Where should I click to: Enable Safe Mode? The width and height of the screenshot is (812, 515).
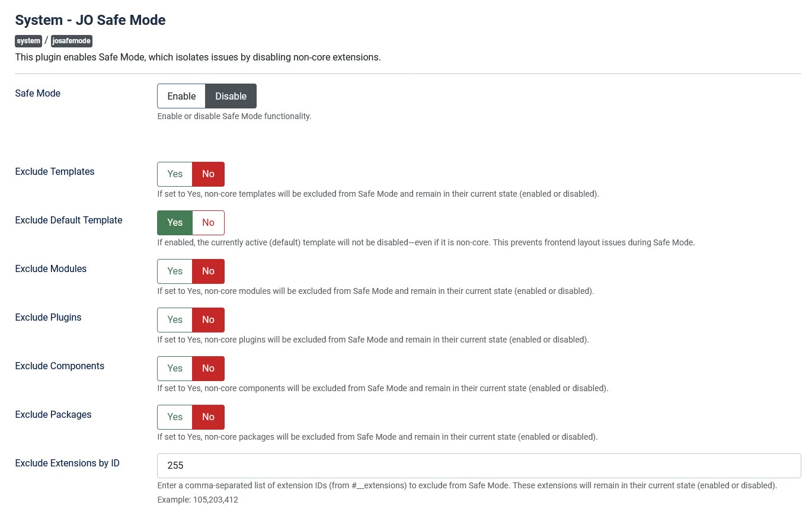point(181,96)
